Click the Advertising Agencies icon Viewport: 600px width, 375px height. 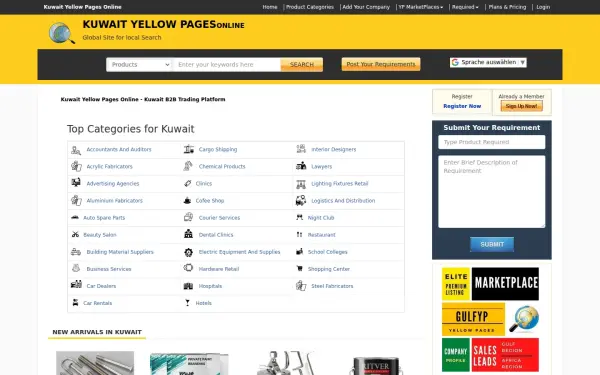tap(76, 183)
